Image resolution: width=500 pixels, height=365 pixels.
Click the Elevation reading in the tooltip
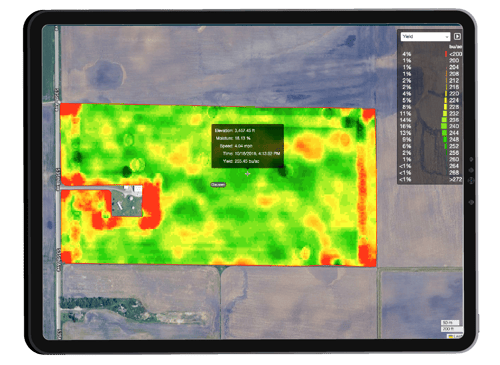click(x=235, y=130)
